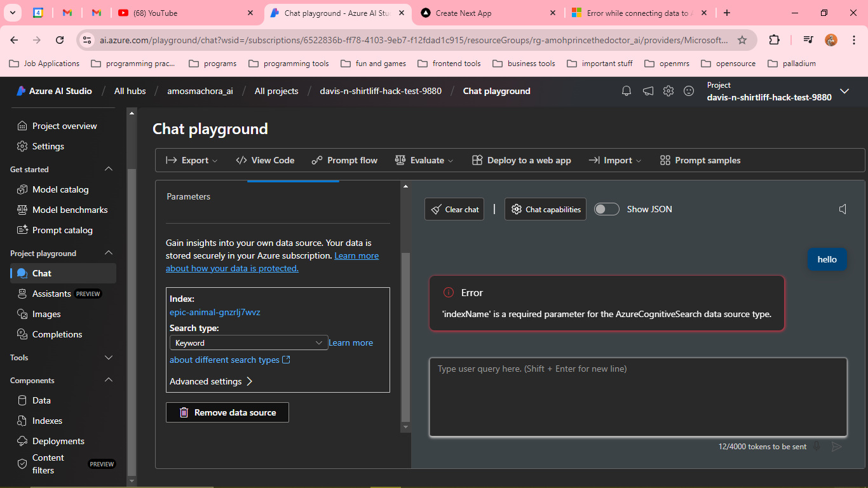Image resolution: width=868 pixels, height=488 pixels.
Task: Expand Advanced settings
Action: [212, 381]
